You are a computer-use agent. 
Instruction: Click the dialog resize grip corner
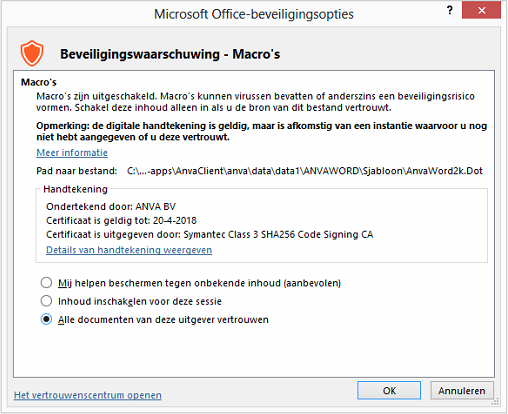tap(495, 401)
